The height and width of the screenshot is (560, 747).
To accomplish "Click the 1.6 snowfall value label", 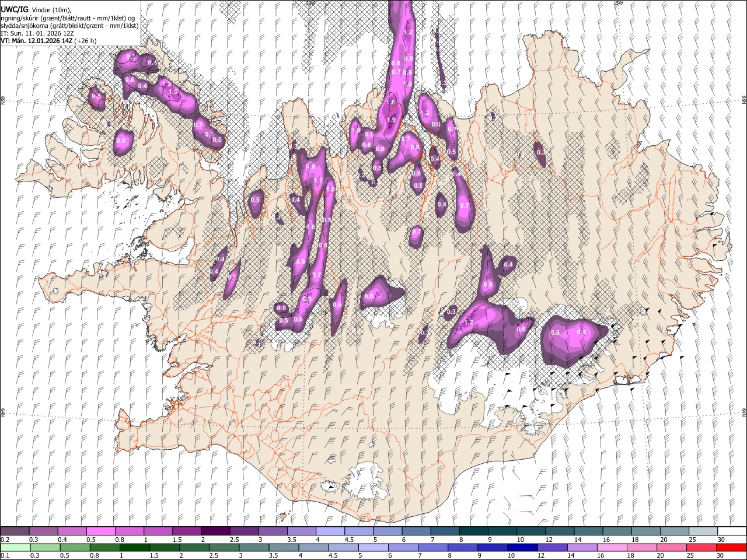I will [391, 103].
